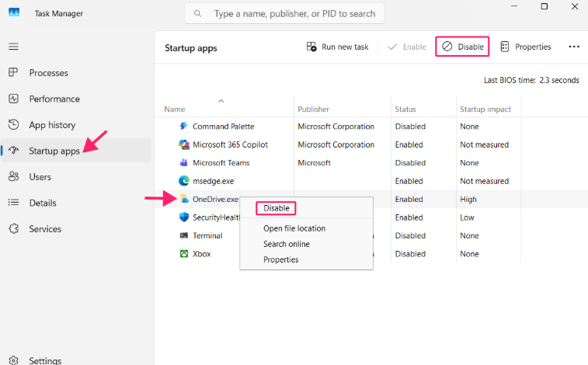Screen dimensions: 588x365
Task: Click Disabled status of Command Palette
Action: (x=410, y=127)
